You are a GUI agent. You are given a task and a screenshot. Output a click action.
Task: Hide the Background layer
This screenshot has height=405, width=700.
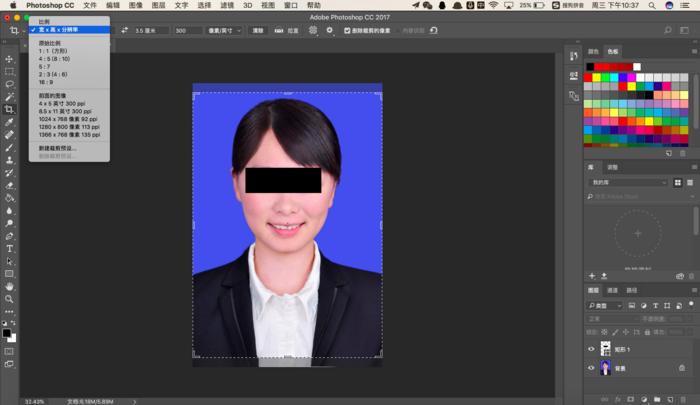pyautogui.click(x=591, y=368)
